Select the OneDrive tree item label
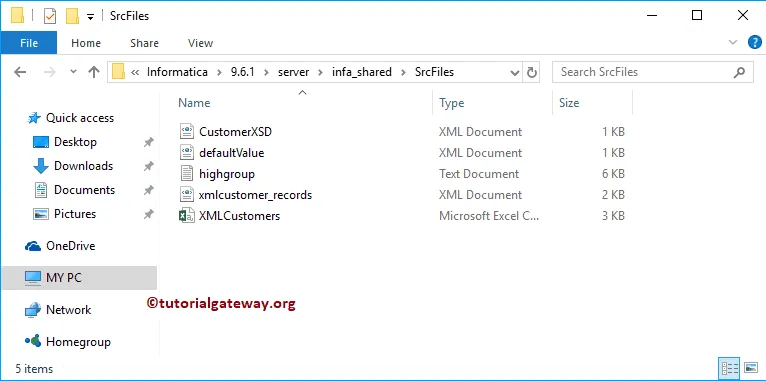Screen dimensions: 766x381 tap(70, 246)
